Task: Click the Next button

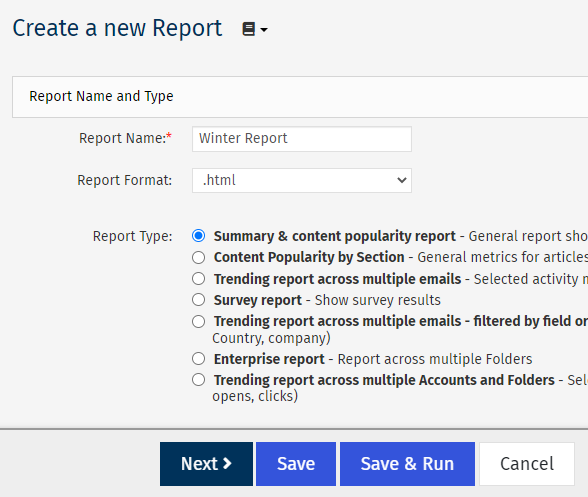Action: click(x=206, y=464)
